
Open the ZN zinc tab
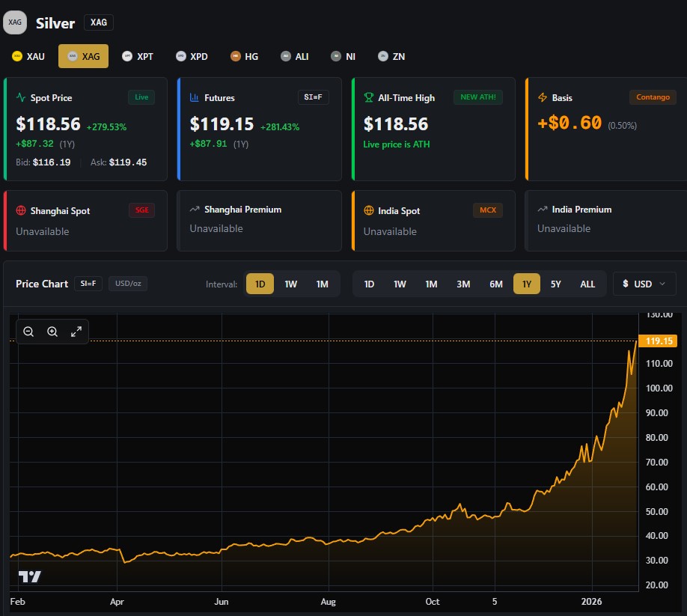tap(391, 57)
